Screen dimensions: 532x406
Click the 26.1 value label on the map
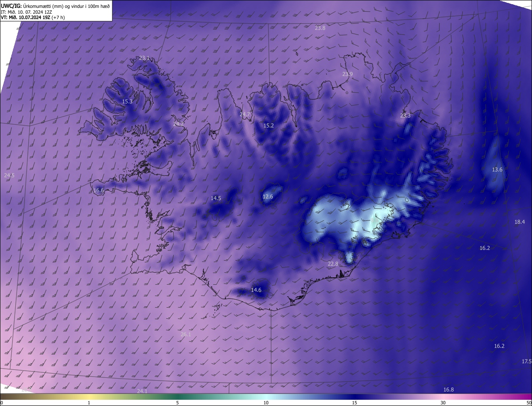coord(186,335)
